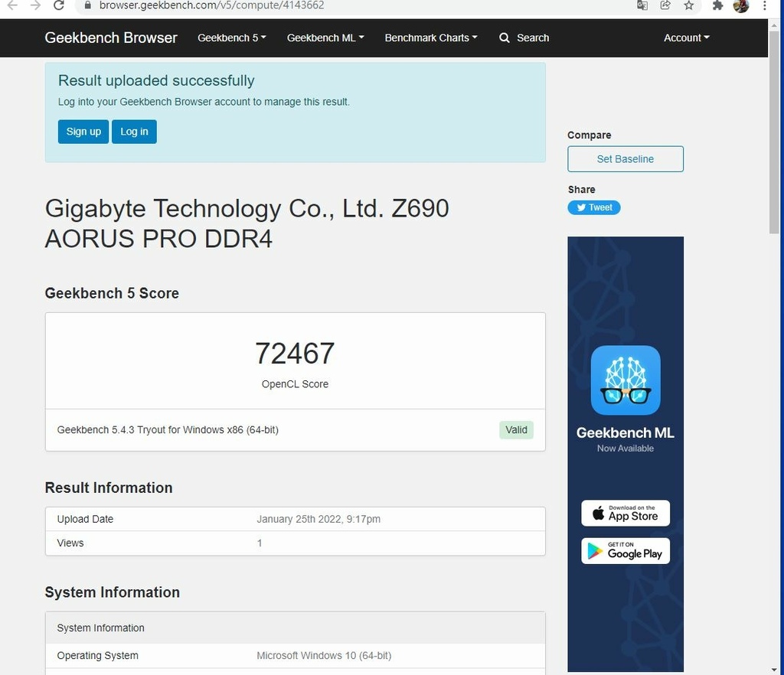This screenshot has height=675, width=784.
Task: Click the Valid status badge
Action: tap(516, 429)
